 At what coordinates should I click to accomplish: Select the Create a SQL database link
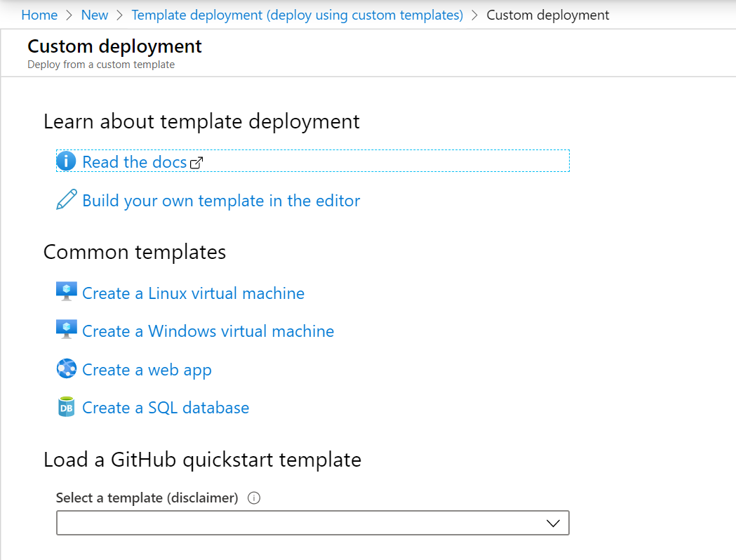point(166,408)
